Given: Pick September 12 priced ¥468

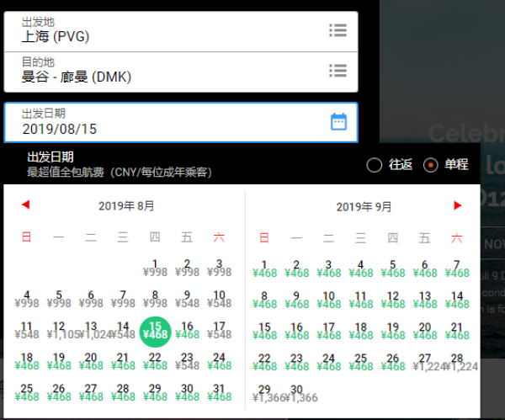Looking at the screenshot, I should coord(393,300).
